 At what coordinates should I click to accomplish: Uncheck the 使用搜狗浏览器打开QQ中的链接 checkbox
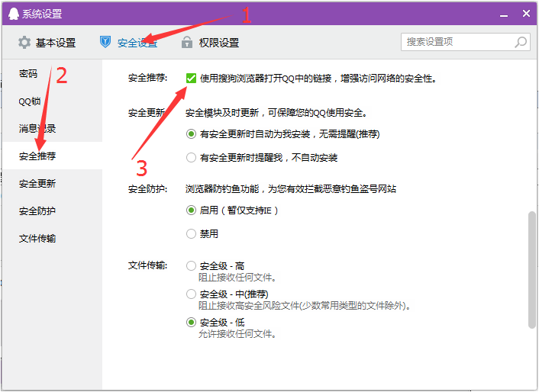(x=191, y=79)
